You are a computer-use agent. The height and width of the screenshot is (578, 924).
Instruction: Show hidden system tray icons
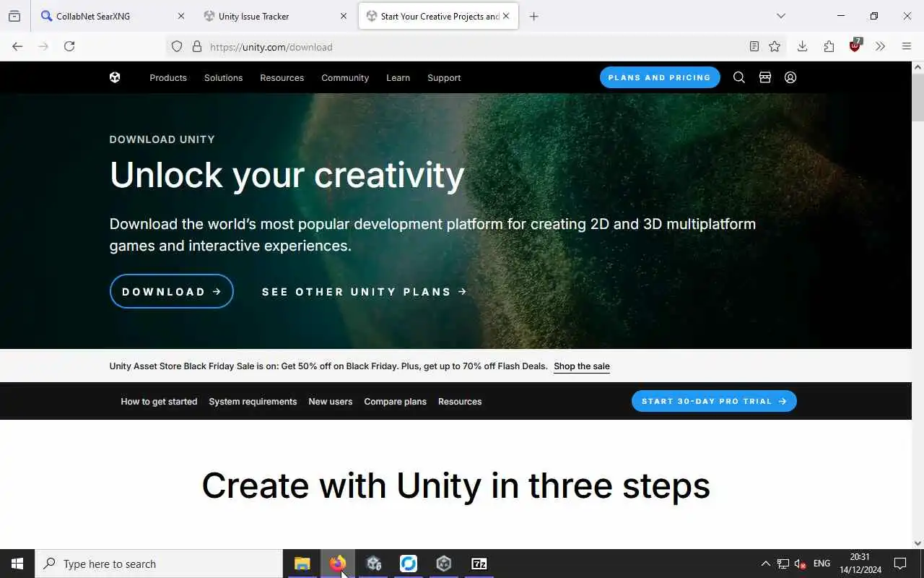[765, 564]
